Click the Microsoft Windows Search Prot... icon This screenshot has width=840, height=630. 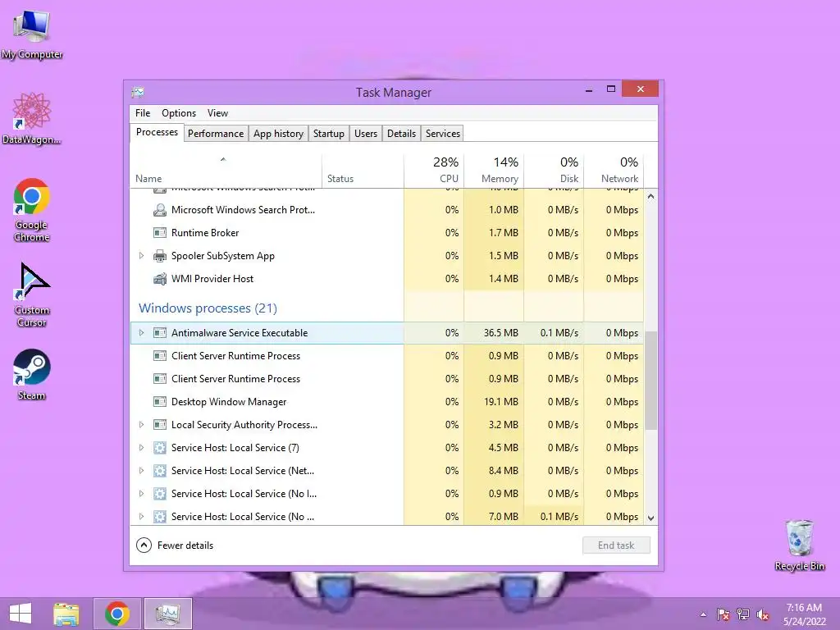click(x=160, y=210)
